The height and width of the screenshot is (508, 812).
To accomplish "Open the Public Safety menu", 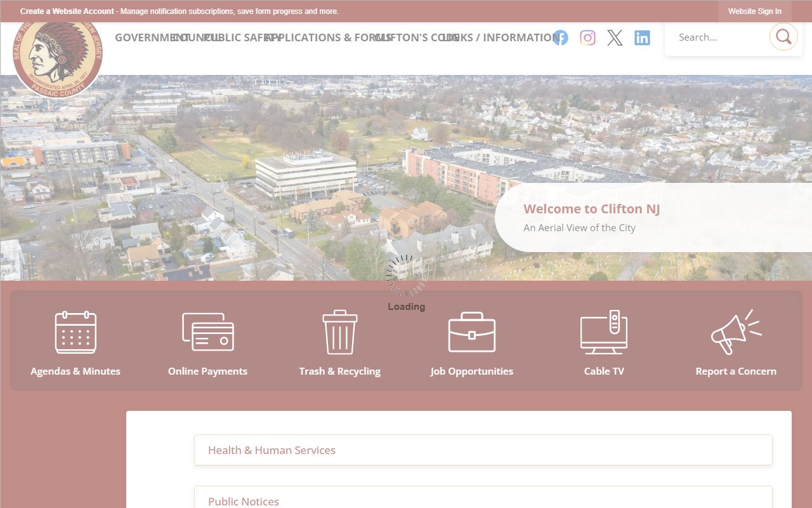I will (x=242, y=37).
